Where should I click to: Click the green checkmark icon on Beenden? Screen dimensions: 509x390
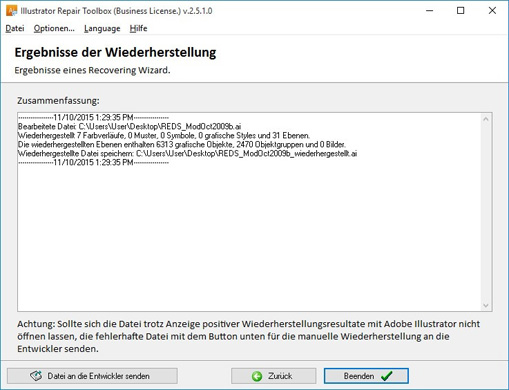387,376
